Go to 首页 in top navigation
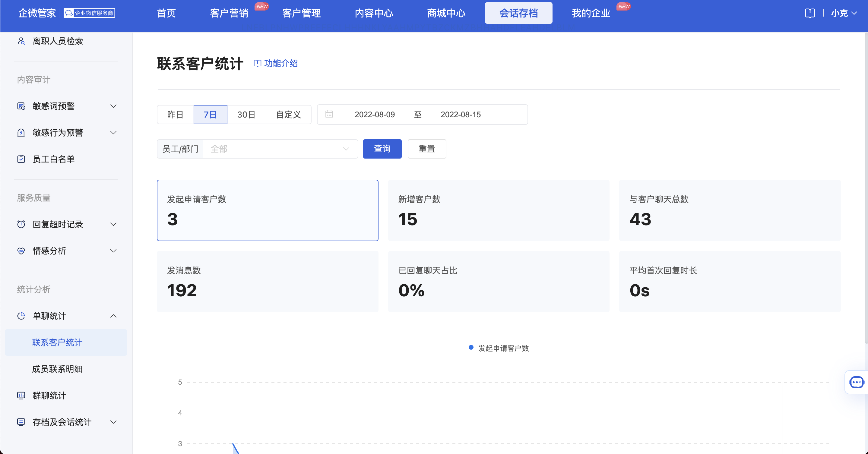This screenshot has width=868, height=454. [x=166, y=13]
